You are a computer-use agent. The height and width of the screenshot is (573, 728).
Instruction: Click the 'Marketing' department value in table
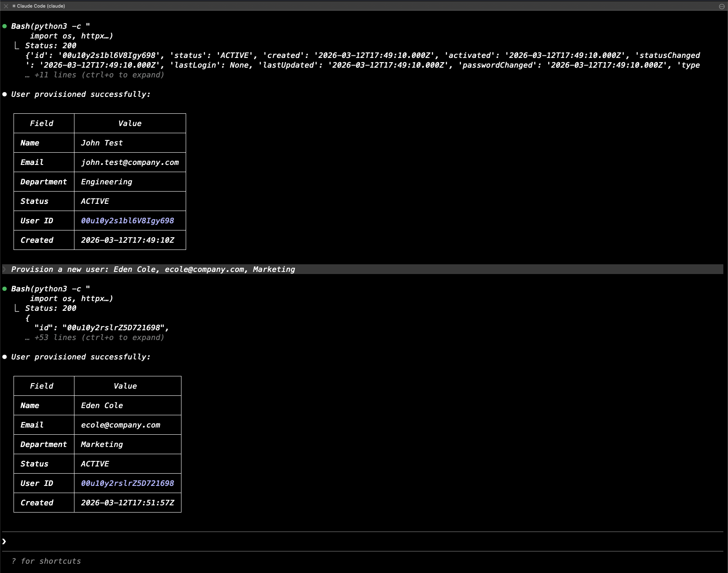point(102,444)
